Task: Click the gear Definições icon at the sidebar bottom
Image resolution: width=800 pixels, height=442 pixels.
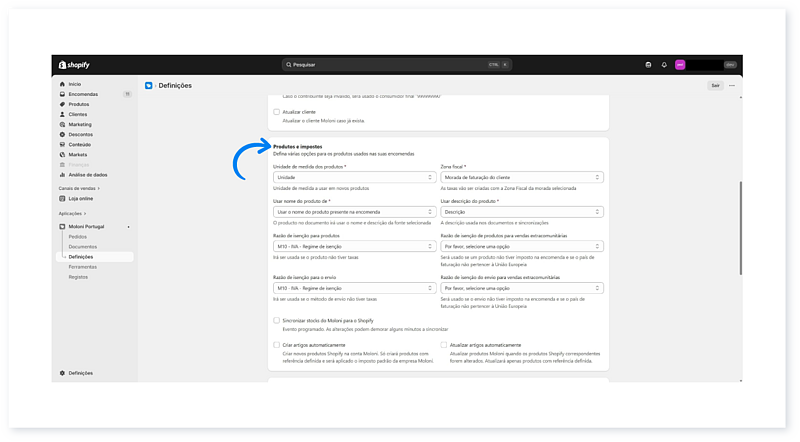Action: coord(62,373)
